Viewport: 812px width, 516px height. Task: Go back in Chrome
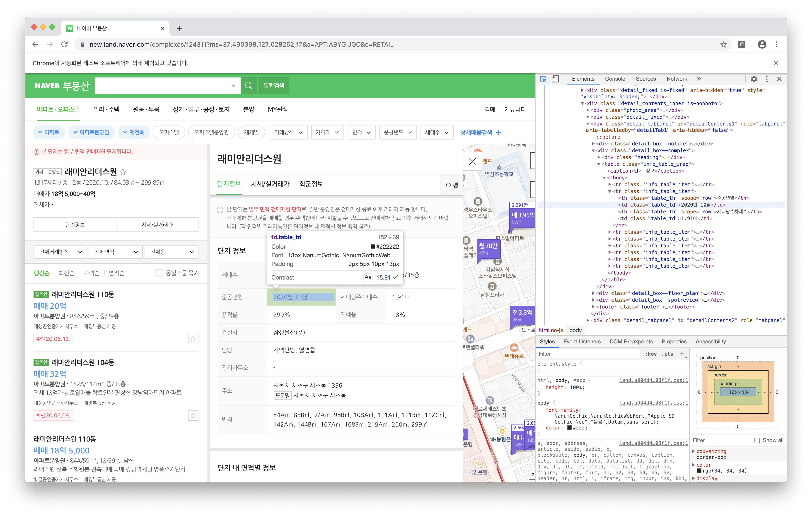pyautogui.click(x=35, y=44)
